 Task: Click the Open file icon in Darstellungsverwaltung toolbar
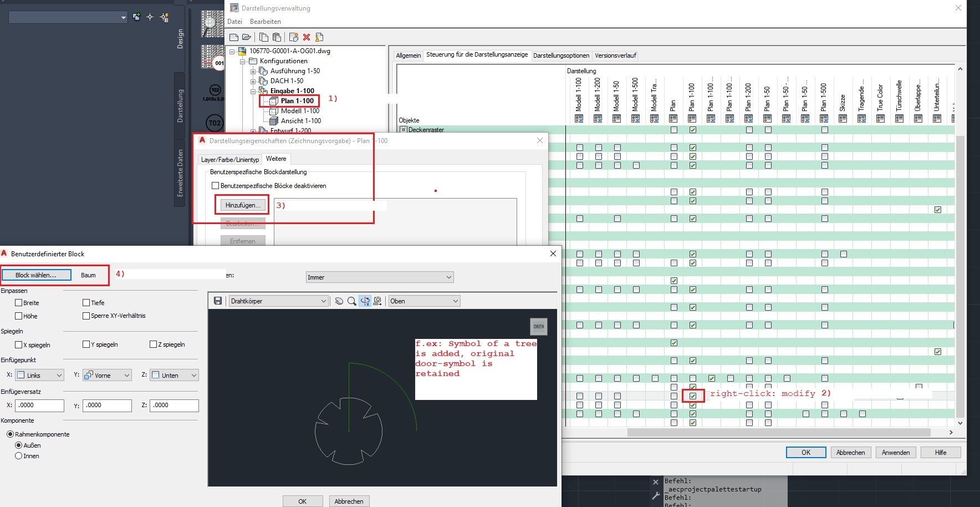point(247,37)
